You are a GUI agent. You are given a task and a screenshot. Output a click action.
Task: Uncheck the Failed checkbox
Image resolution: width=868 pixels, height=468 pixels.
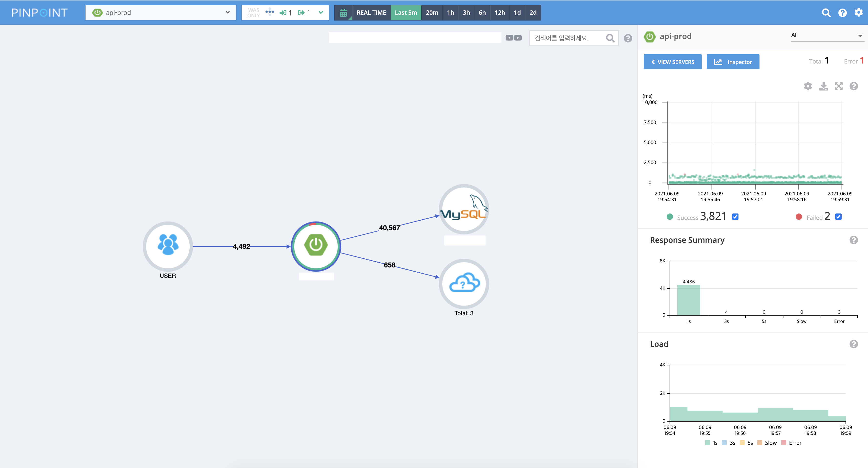(838, 217)
